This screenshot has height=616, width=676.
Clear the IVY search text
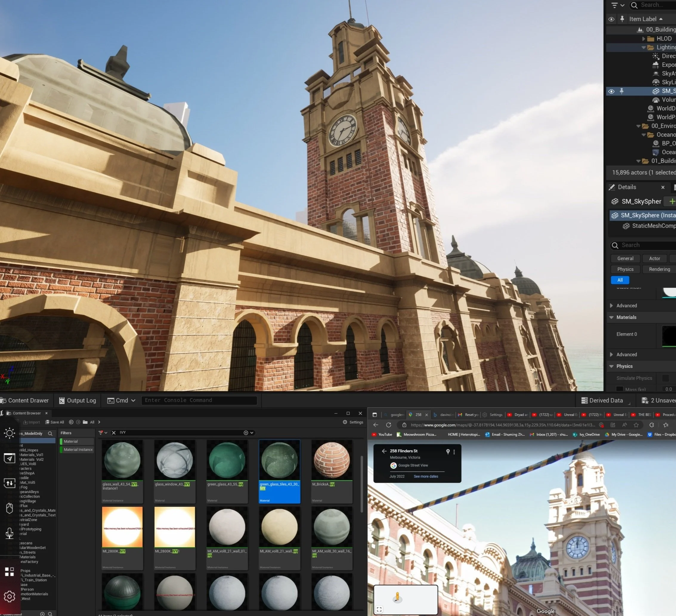coord(114,433)
